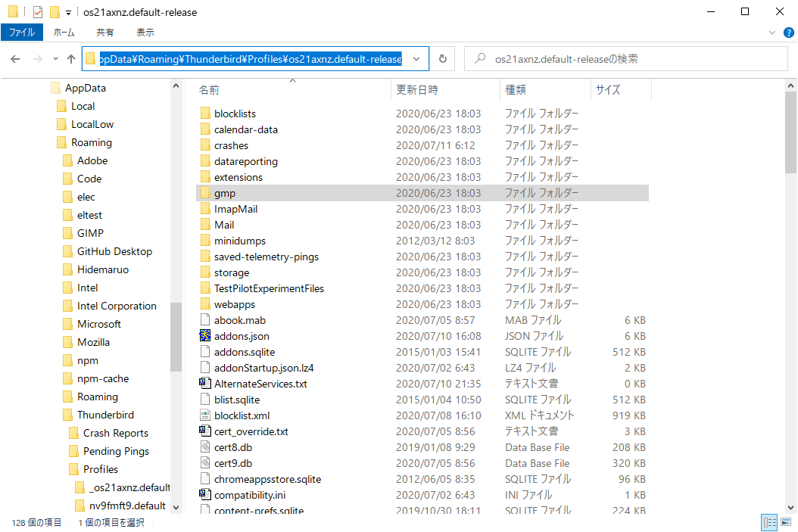Select the Mail folder icon
The height and width of the screenshot is (532, 798).
click(x=205, y=224)
